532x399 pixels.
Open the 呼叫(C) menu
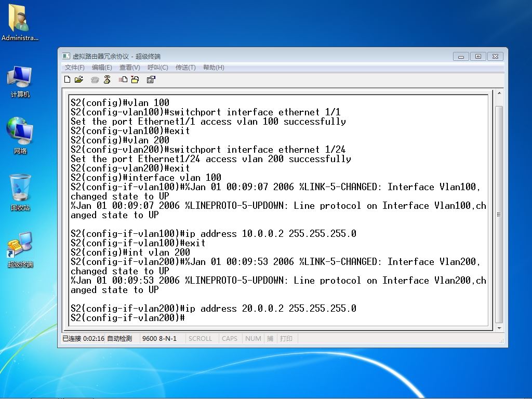pyautogui.click(x=158, y=67)
